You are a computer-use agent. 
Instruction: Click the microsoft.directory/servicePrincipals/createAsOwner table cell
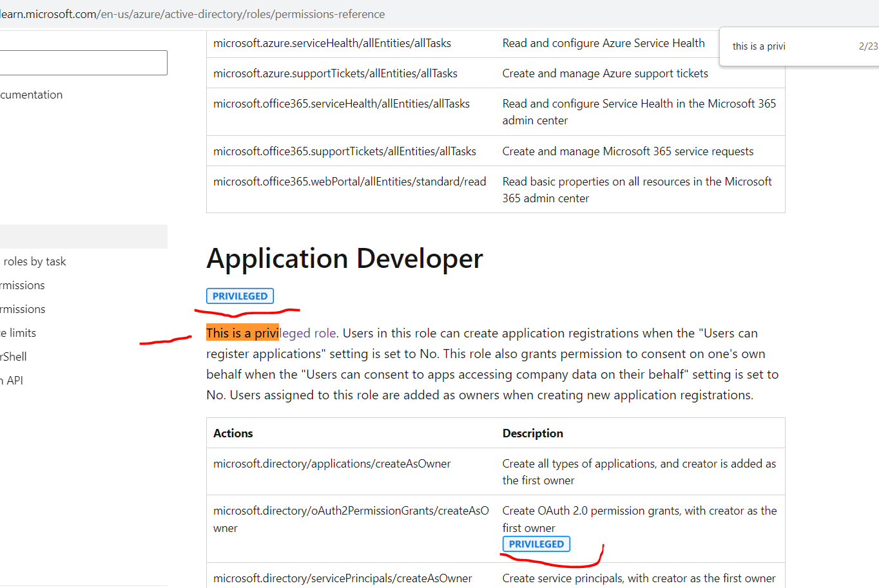click(x=342, y=578)
